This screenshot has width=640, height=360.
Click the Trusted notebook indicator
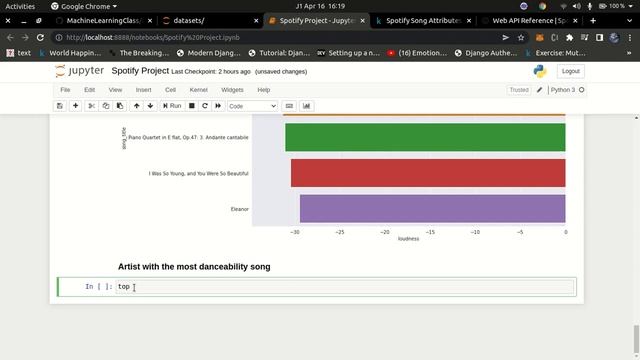click(519, 90)
